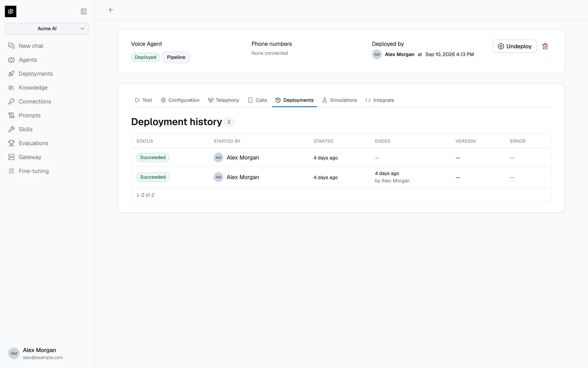The width and height of the screenshot is (588, 368).
Task: Click the Evaluations trophy icon
Action: tap(11, 143)
